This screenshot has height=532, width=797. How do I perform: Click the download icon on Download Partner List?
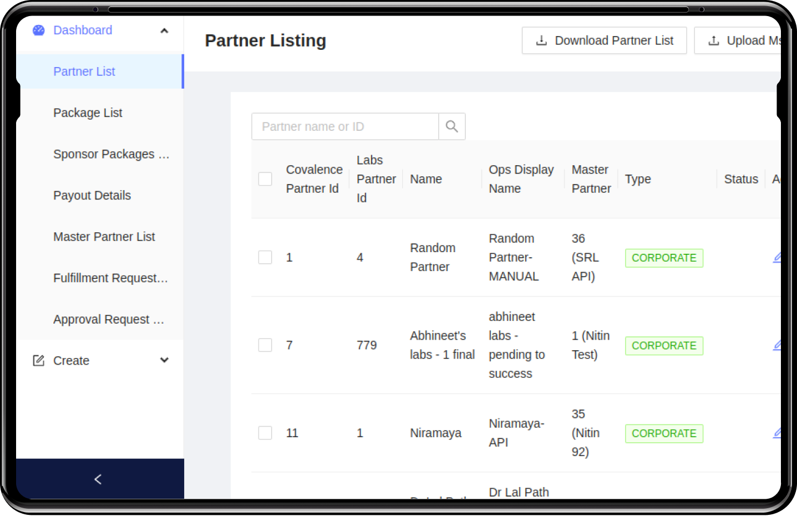[x=541, y=40]
